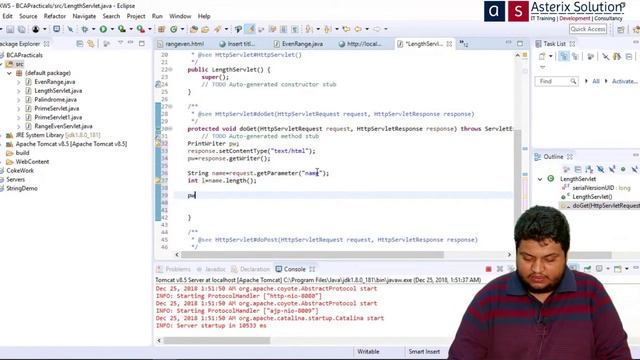Viewport: 640px width, 360px height.
Task: Click the Open Perspective icon
Action: point(621,29)
